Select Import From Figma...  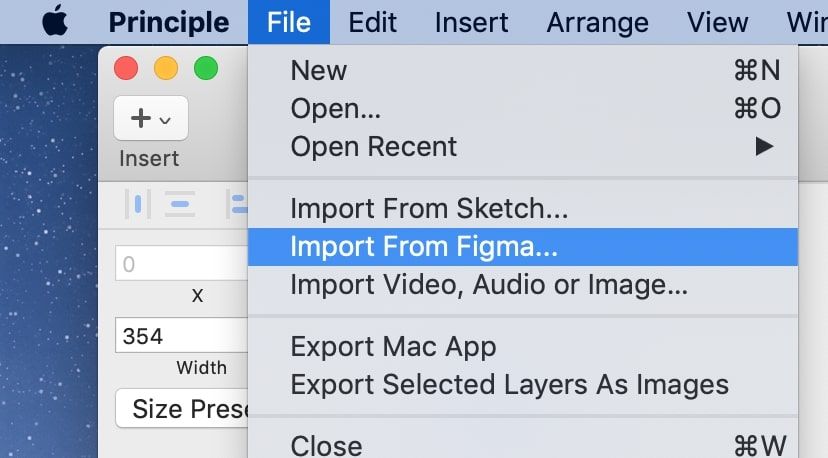click(x=522, y=246)
